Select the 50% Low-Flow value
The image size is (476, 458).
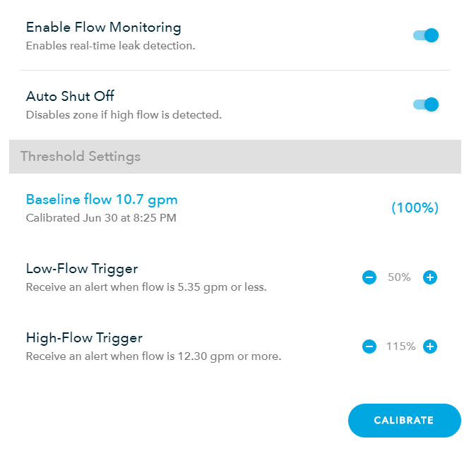coord(399,277)
